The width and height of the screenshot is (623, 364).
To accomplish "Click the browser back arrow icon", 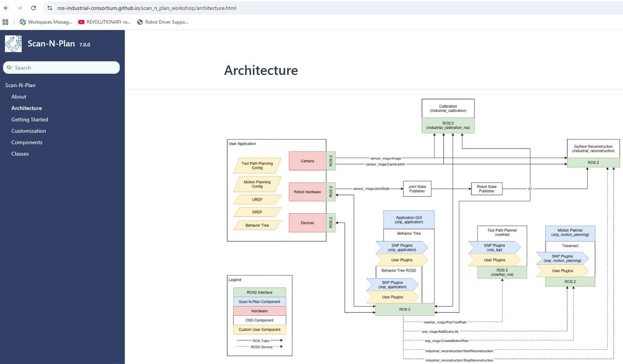I will click(x=6, y=8).
